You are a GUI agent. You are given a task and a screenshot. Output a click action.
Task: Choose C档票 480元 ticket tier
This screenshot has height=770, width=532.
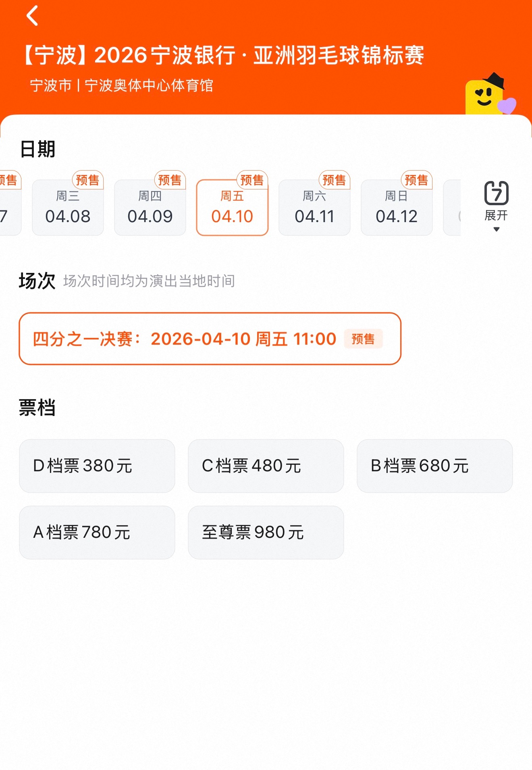pos(266,466)
